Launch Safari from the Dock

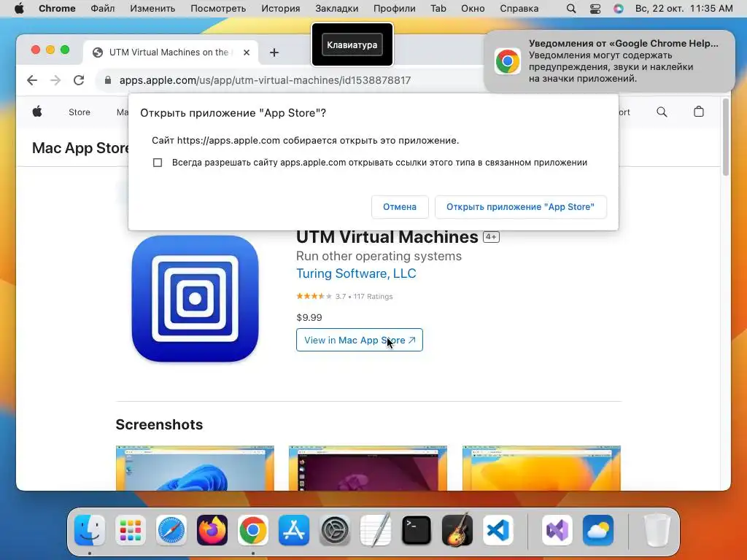pos(171,530)
